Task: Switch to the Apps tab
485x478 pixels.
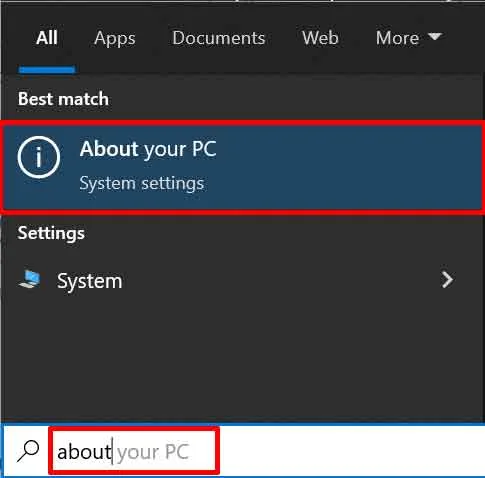Action: (115, 38)
